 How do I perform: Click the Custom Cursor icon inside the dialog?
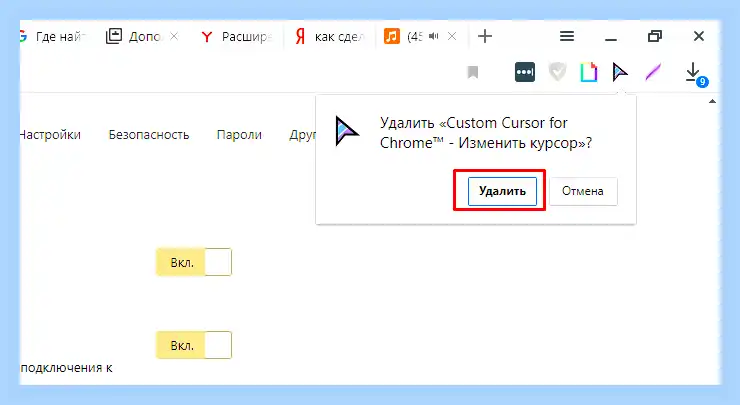pos(347,131)
